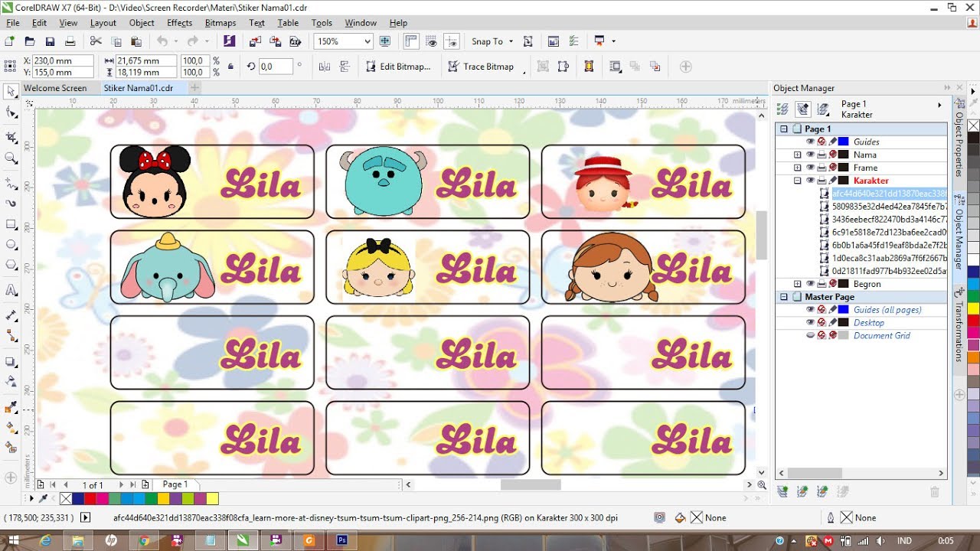Toggle Show guidelines button

click(452, 41)
